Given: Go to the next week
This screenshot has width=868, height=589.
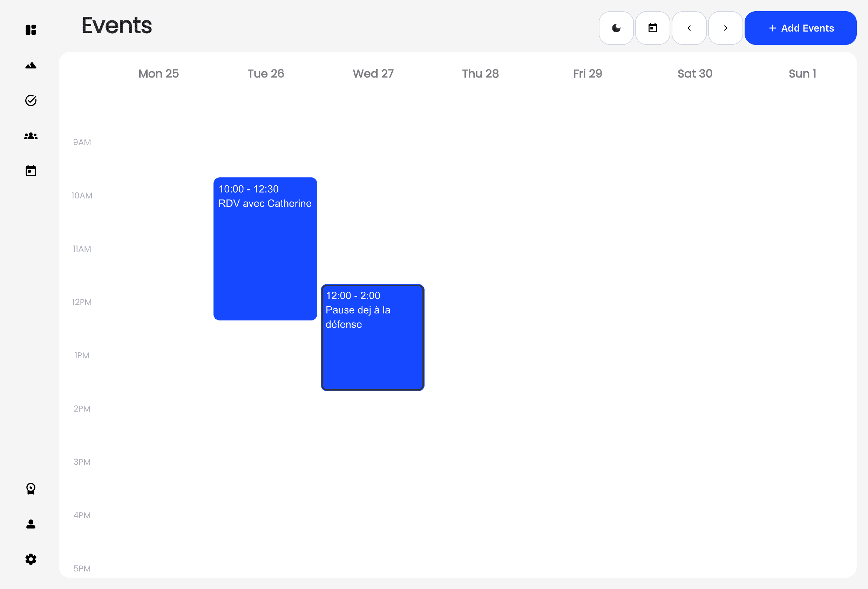Looking at the screenshot, I should tap(725, 28).
